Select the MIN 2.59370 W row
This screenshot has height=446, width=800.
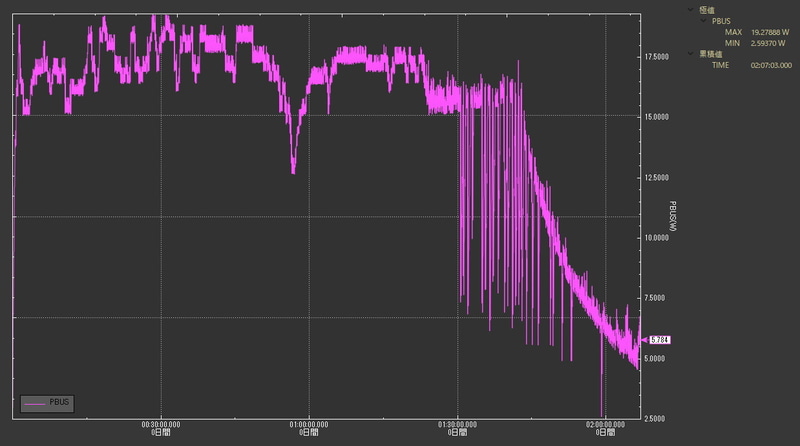[x=755, y=43]
